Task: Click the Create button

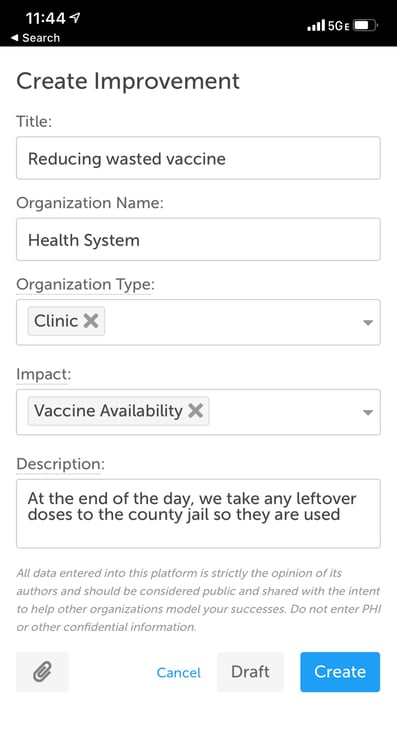Action: click(340, 672)
